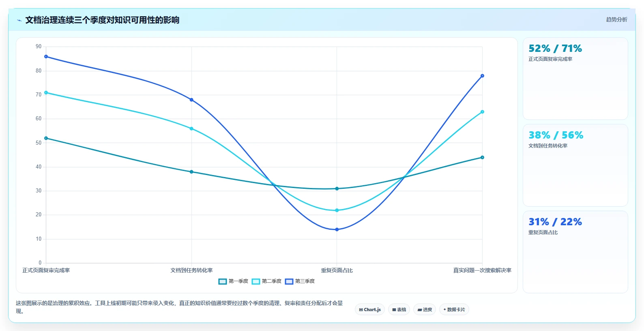Click the 文档到任务转化率 x-axis label
The width and height of the screenshot is (644, 331).
click(191, 270)
